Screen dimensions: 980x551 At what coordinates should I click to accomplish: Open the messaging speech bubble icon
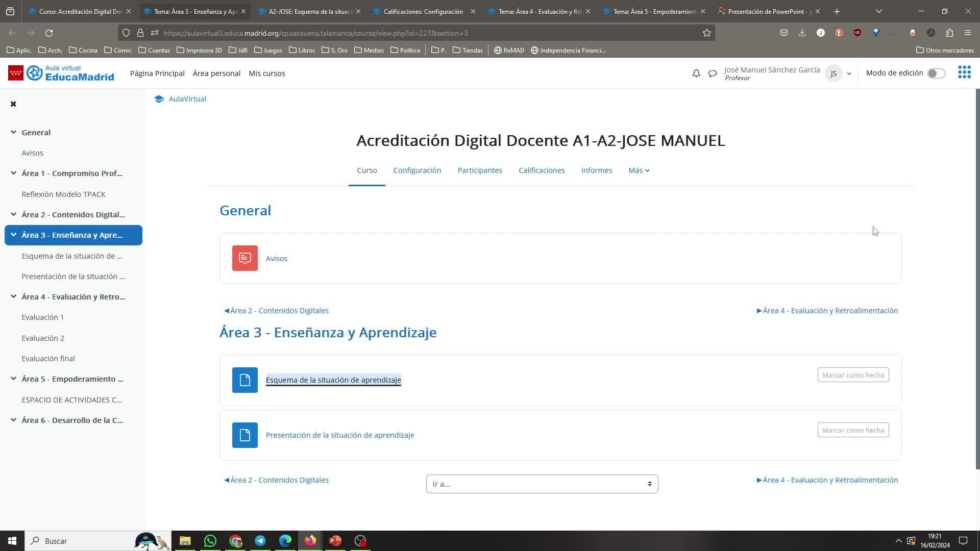(713, 73)
